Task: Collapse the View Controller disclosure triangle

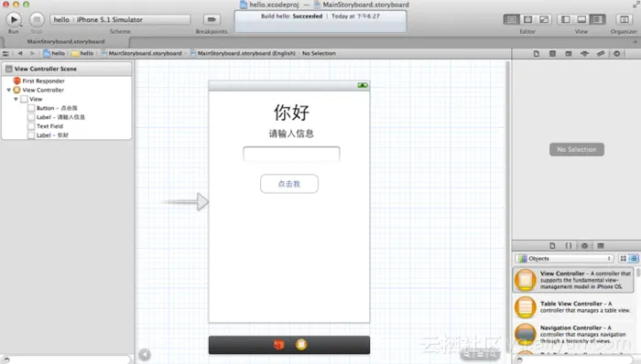Action: click(8, 90)
